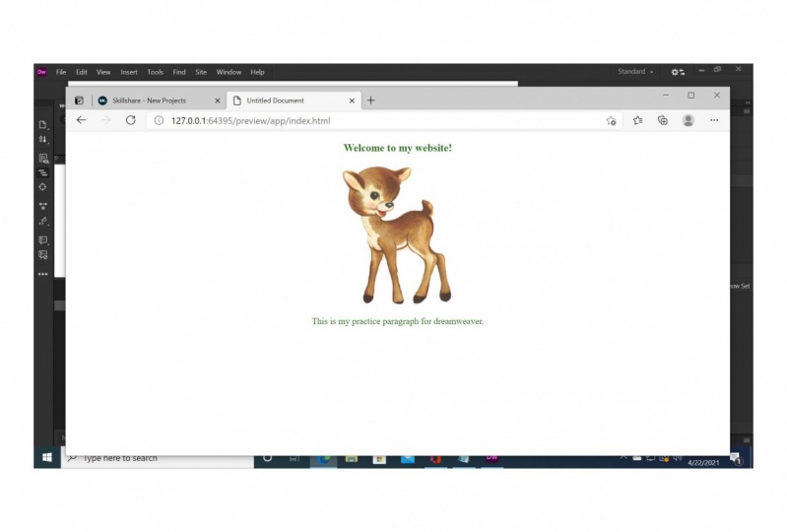The width and height of the screenshot is (787, 532).
Task: Open a new browser tab
Action: tap(371, 100)
